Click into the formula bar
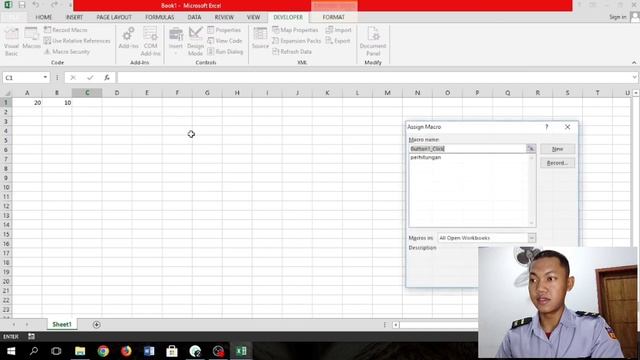Image resolution: width=640 pixels, height=360 pixels. 373,77
